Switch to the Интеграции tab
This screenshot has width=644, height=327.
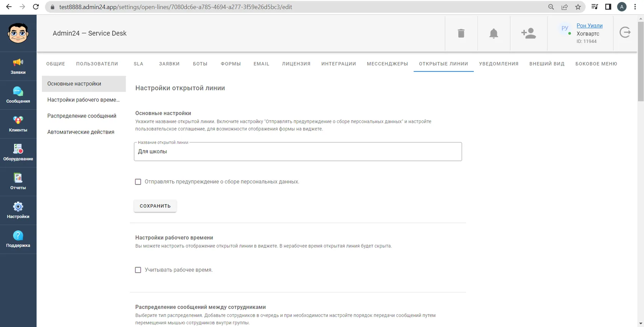[338, 64]
